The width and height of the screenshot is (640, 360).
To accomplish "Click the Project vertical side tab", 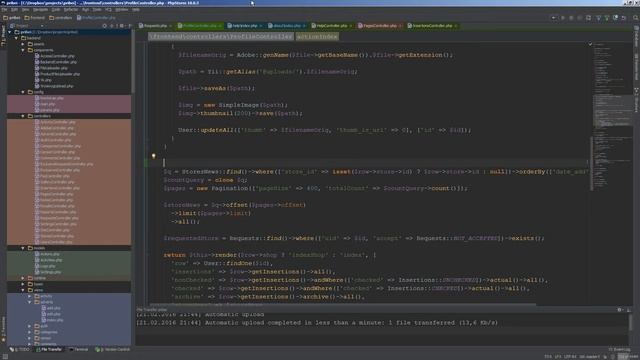I will coord(3,37).
